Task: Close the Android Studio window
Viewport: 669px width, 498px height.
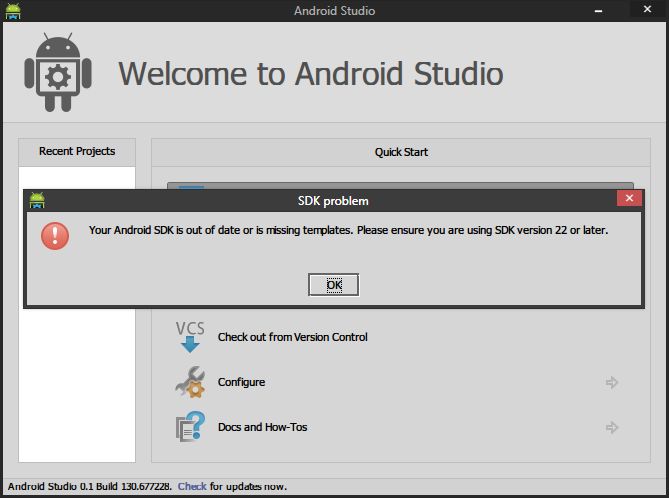Action: tap(647, 9)
